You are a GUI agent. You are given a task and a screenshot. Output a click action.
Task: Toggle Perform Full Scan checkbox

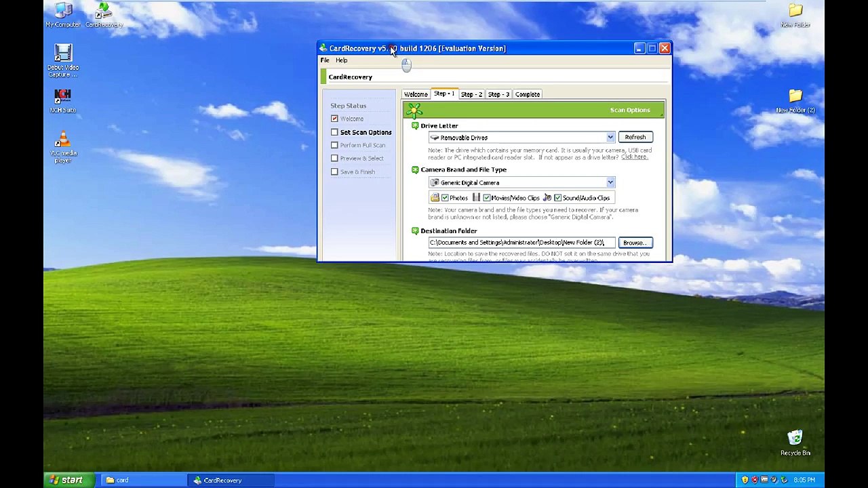tap(334, 145)
